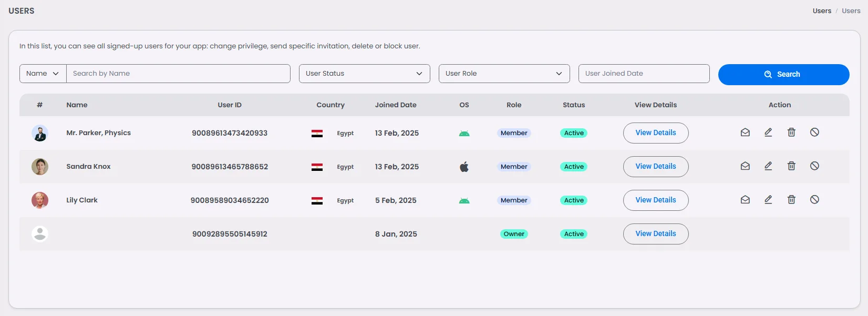This screenshot has height=316, width=868.
Task: Expand the User Status filter dropdown
Action: [x=364, y=74]
